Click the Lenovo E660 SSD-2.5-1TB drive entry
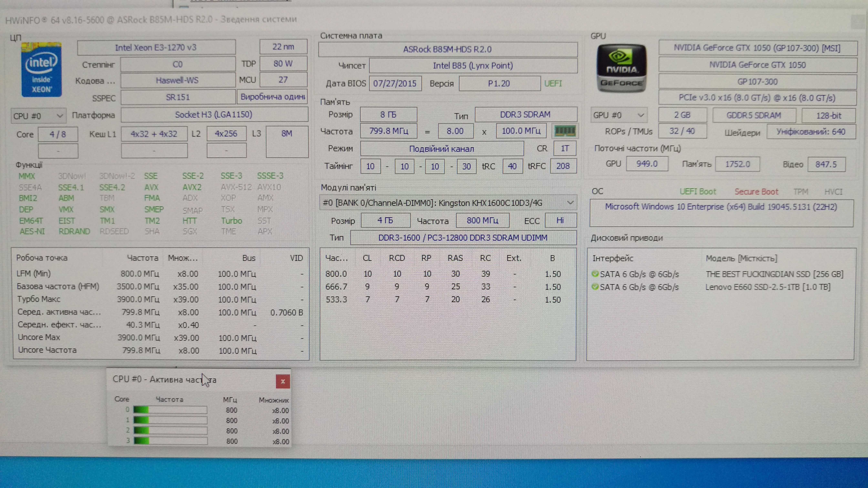868x488 pixels. (768, 287)
